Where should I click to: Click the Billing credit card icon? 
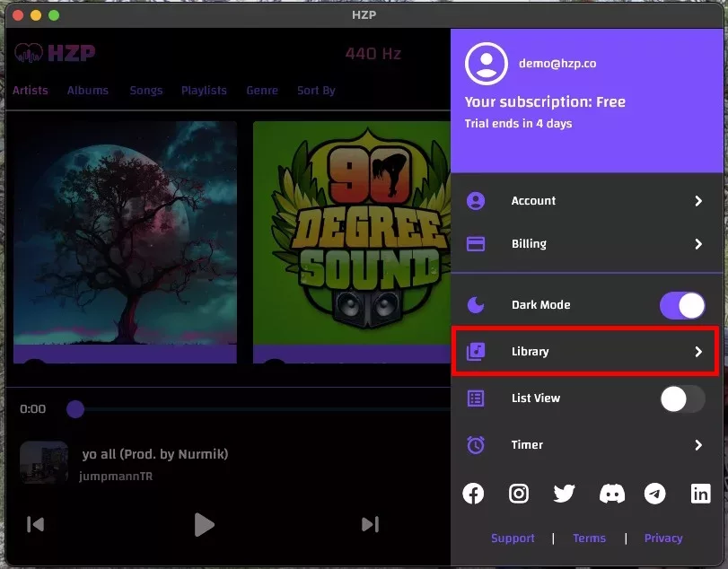coord(476,243)
